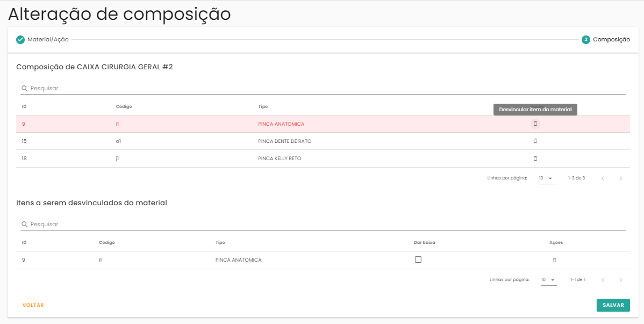Screen dimensions: 644x324
Task: Select the Composição step label
Action: tap(611, 39)
